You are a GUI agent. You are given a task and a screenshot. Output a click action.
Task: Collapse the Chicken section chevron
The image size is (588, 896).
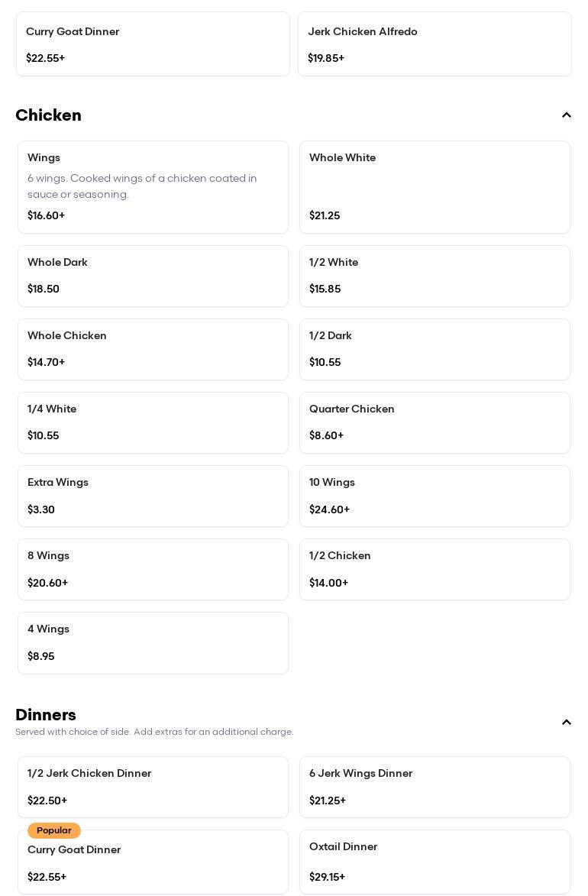[x=567, y=115]
